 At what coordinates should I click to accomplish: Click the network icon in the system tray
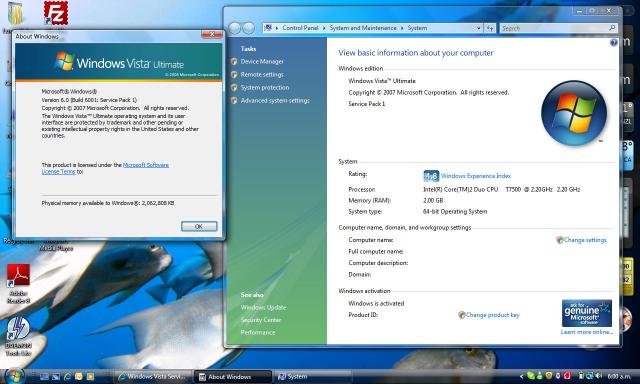(590, 376)
